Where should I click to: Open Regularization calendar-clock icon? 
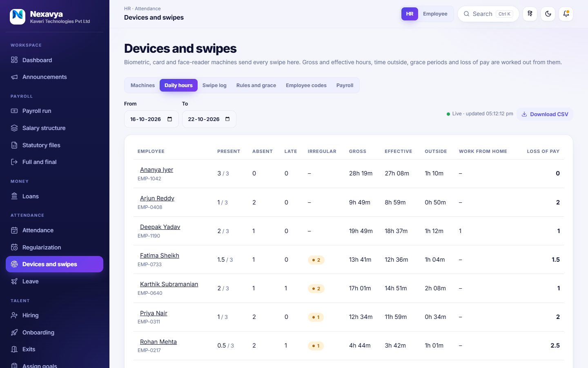[x=14, y=247]
